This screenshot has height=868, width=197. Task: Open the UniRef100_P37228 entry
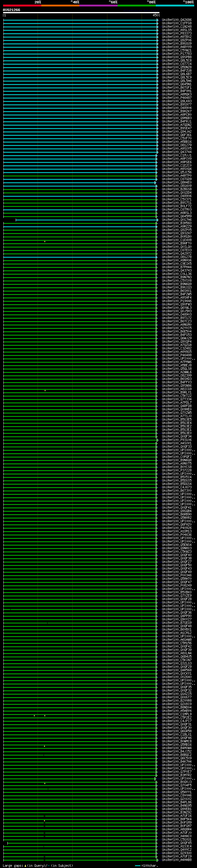pyautogui.click(x=176, y=470)
